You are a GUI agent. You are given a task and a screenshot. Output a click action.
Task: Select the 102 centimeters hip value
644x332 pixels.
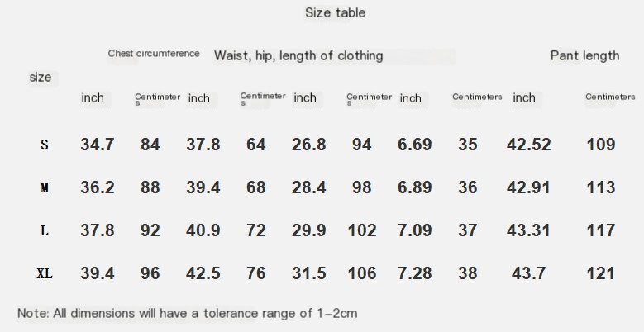pos(362,230)
